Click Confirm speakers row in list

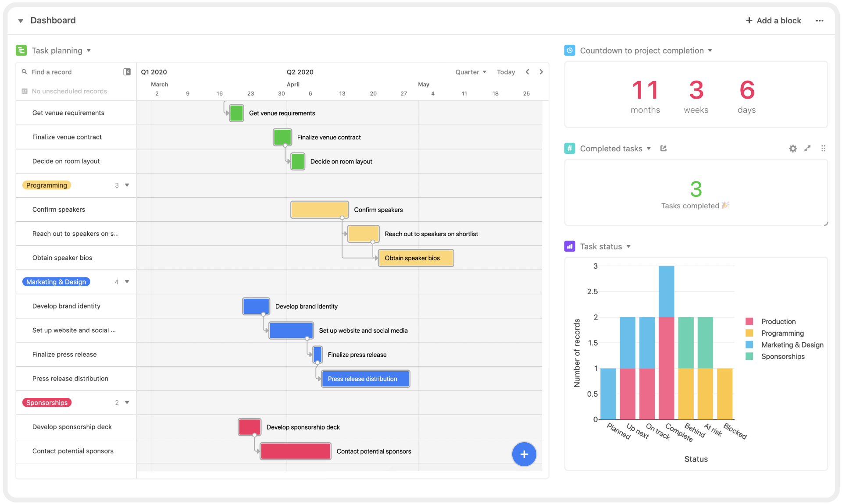click(76, 209)
